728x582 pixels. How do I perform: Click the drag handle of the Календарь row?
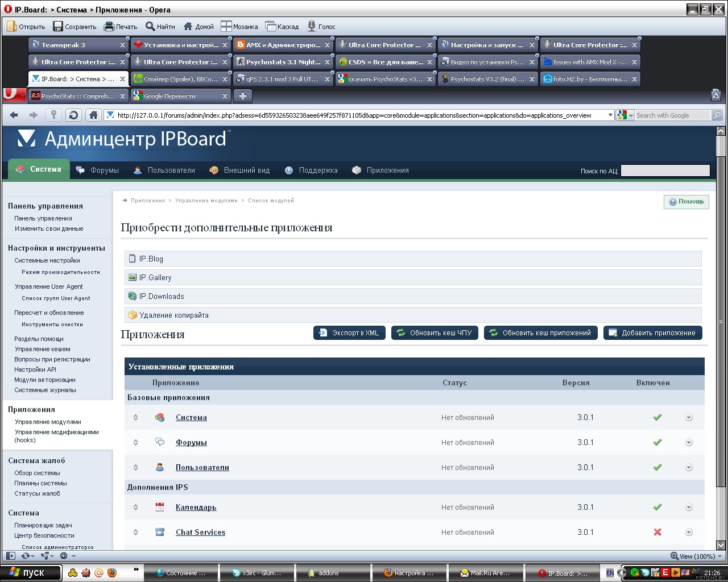pyautogui.click(x=135, y=507)
